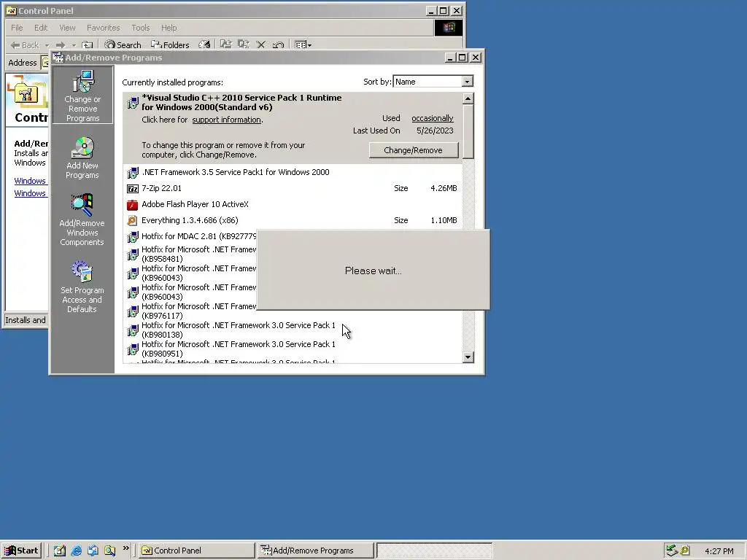
Task: Click the Forward arrow in Control Panel toolbar
Action: (61, 44)
